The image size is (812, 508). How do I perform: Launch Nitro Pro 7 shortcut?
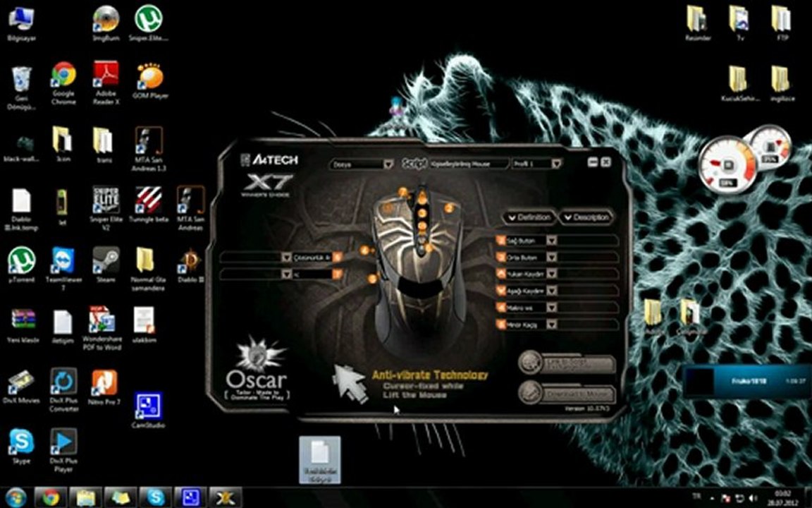click(x=104, y=387)
